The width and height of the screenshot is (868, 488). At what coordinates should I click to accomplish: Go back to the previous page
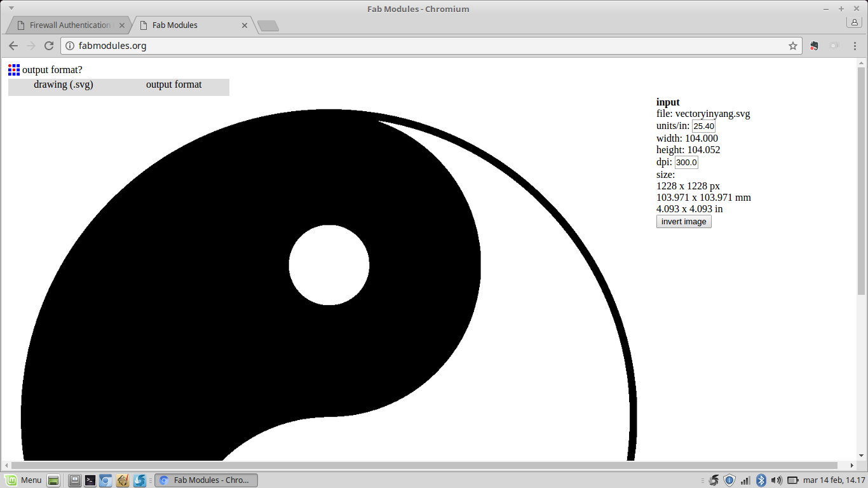pos(13,46)
